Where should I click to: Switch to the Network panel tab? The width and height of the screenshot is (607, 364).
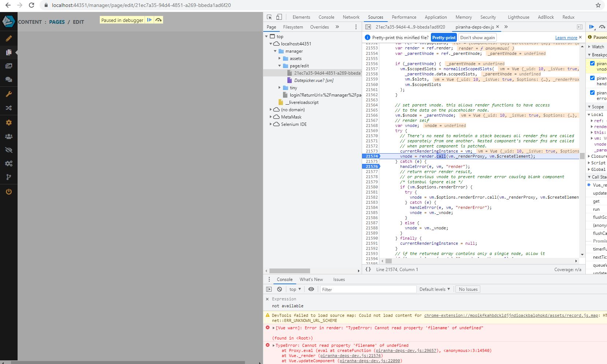350,17
